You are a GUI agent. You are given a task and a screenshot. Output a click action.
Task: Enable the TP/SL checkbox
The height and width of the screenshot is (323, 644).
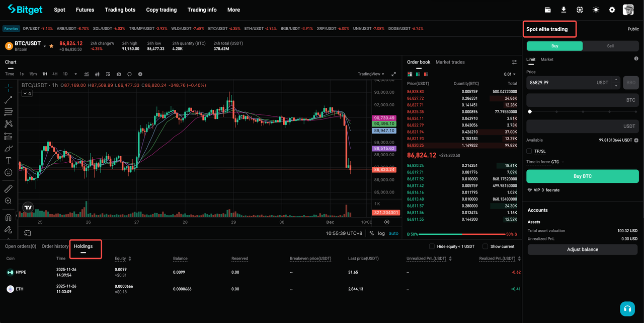(x=529, y=151)
